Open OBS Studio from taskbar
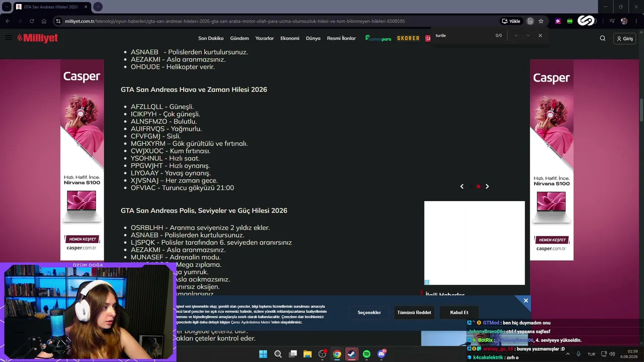 click(323, 354)
